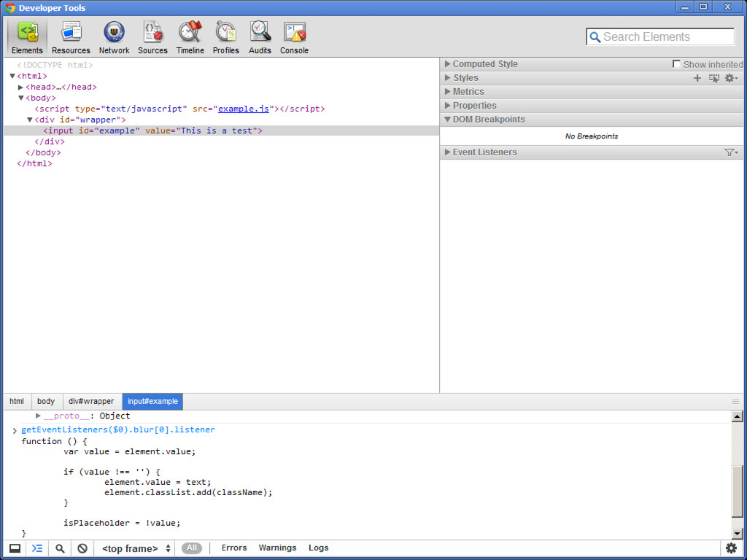Expand the head tree node
Viewport: 747px width, 560px height.
click(21, 87)
